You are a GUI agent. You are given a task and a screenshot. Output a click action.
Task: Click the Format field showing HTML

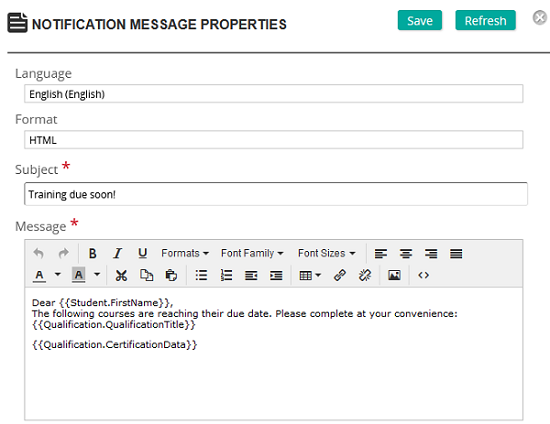274,140
